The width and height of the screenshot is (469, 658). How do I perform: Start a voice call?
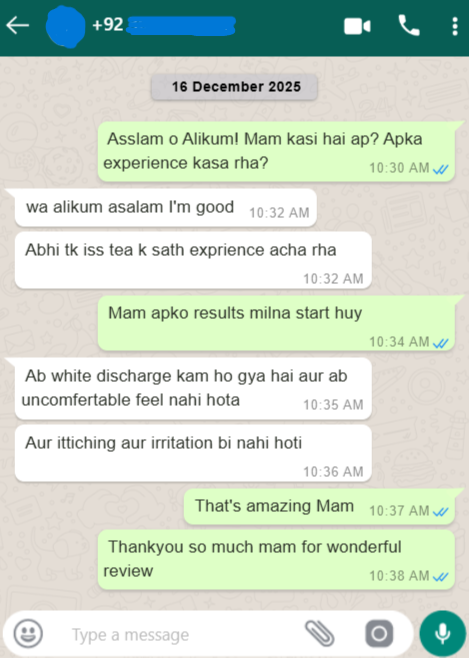[409, 26]
